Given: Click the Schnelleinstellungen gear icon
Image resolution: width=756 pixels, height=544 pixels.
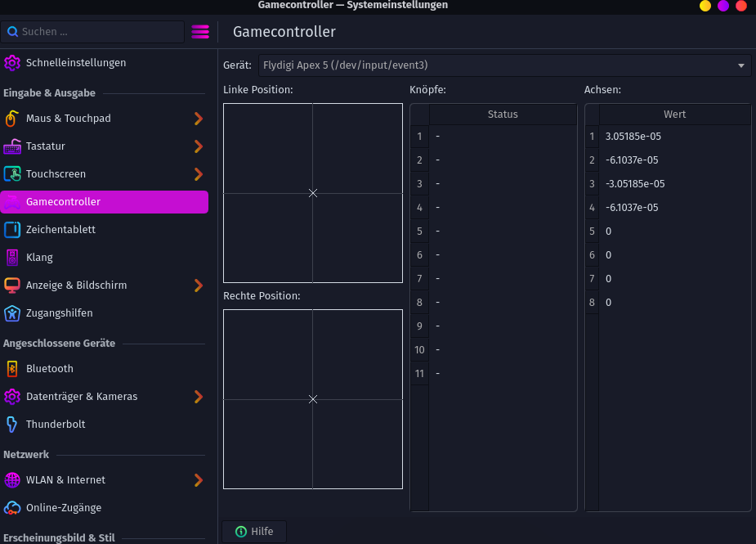Looking at the screenshot, I should (x=11, y=63).
